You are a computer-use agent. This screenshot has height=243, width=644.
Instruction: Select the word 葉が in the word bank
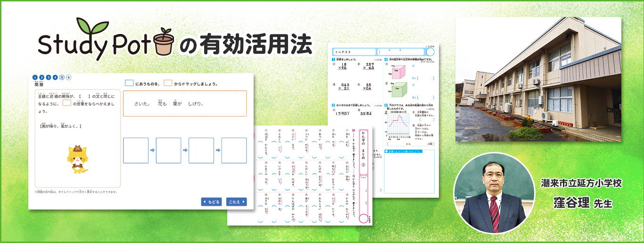pyautogui.click(x=177, y=104)
